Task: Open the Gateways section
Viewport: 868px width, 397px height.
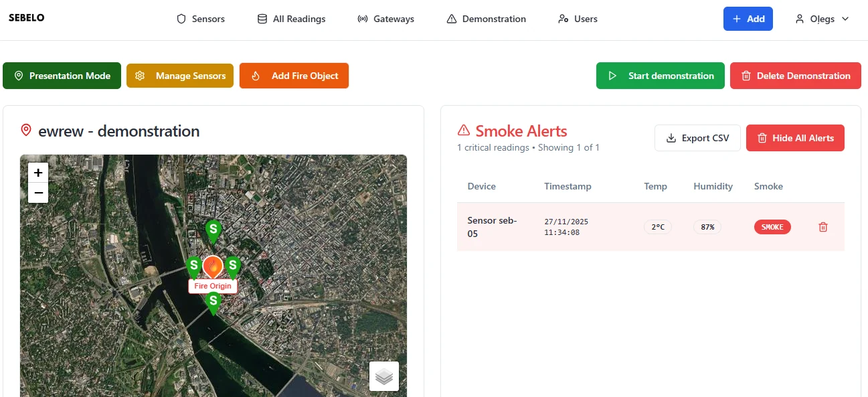Action: pos(386,19)
